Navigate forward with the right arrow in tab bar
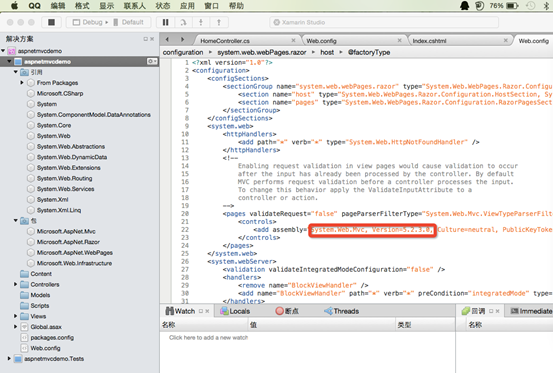The image size is (553, 373). pyautogui.click(x=182, y=39)
